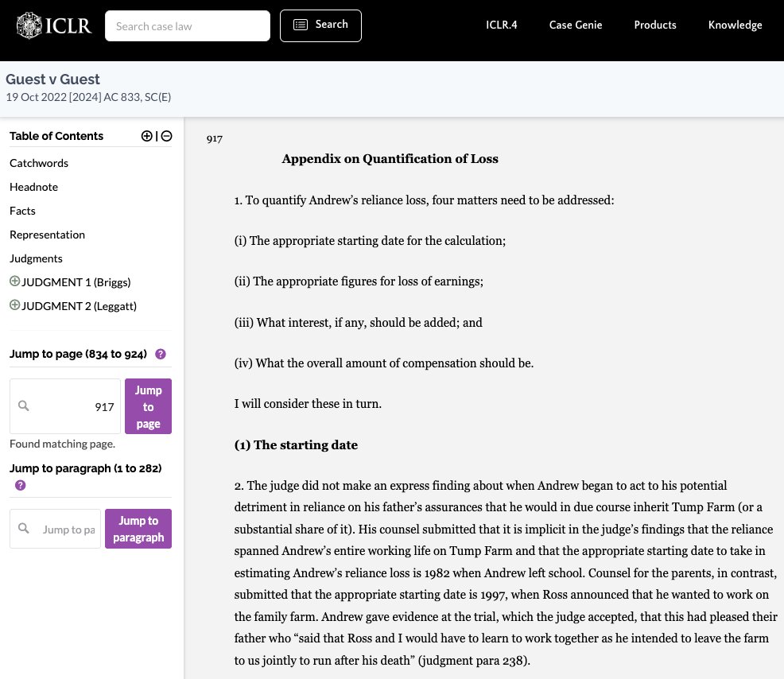
Task: Click the Search case law input field
Action: (x=188, y=25)
